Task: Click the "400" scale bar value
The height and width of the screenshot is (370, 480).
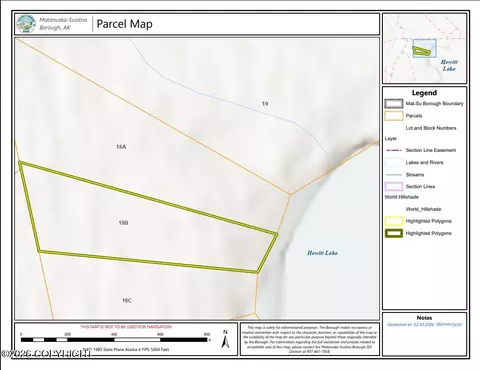Action: click(114, 334)
